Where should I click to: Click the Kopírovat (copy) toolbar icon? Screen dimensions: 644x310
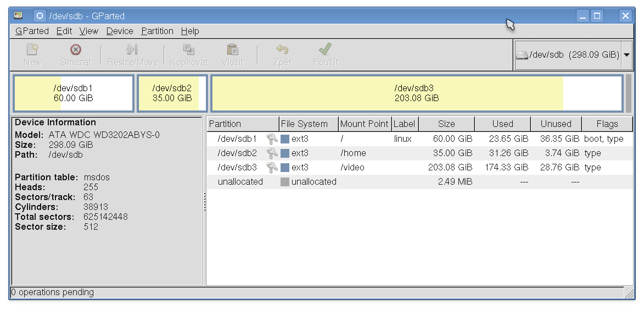click(189, 50)
